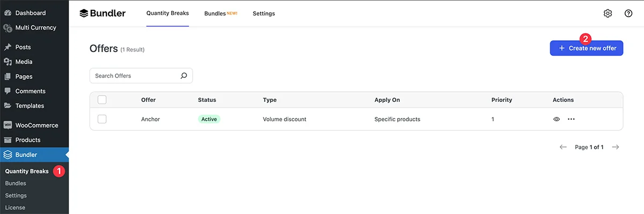Click the WooCommerce icon in sidebar

pyautogui.click(x=8, y=125)
